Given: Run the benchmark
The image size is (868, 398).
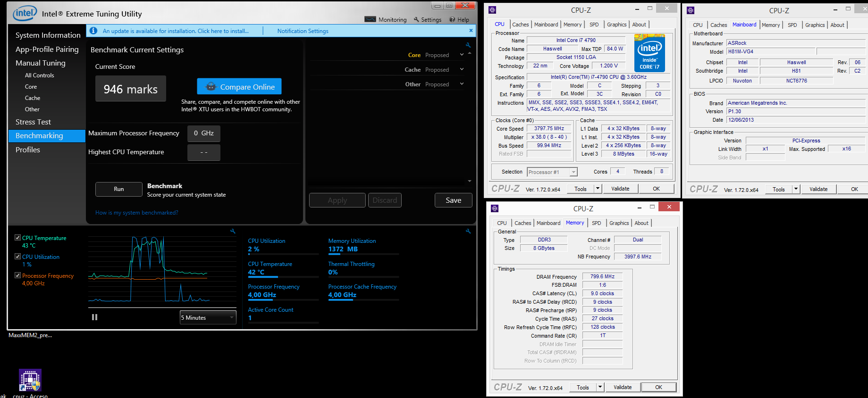Looking at the screenshot, I should click(119, 189).
